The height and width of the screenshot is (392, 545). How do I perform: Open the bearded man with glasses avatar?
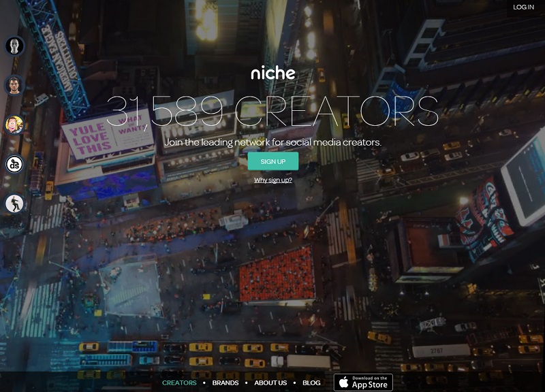[14, 85]
